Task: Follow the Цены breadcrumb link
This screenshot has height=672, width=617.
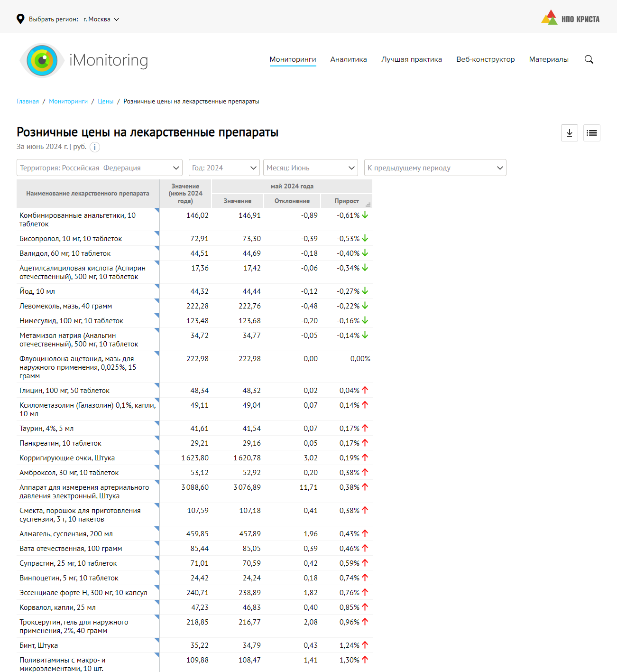Action: pyautogui.click(x=105, y=101)
